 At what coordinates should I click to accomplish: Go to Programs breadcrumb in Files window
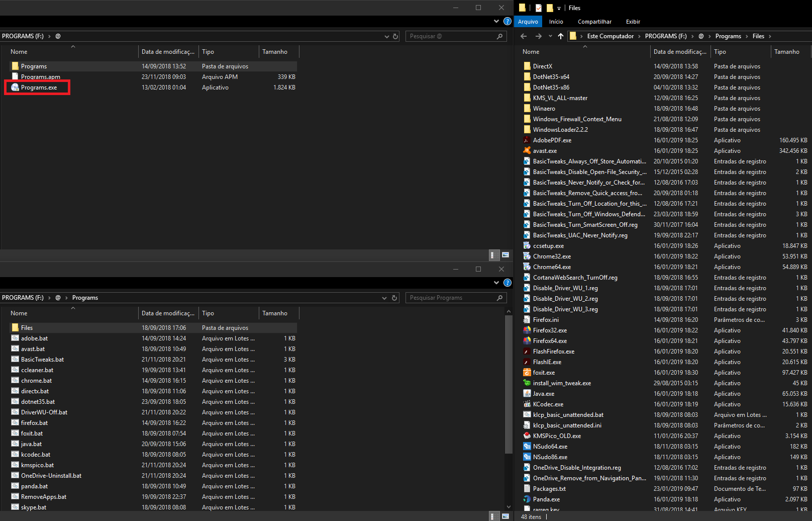[x=728, y=36]
